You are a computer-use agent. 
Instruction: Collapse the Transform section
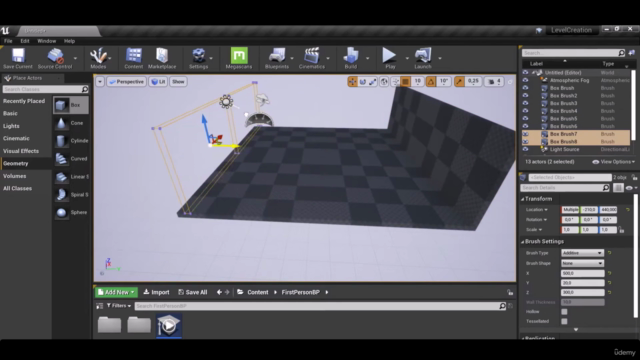(x=523, y=199)
